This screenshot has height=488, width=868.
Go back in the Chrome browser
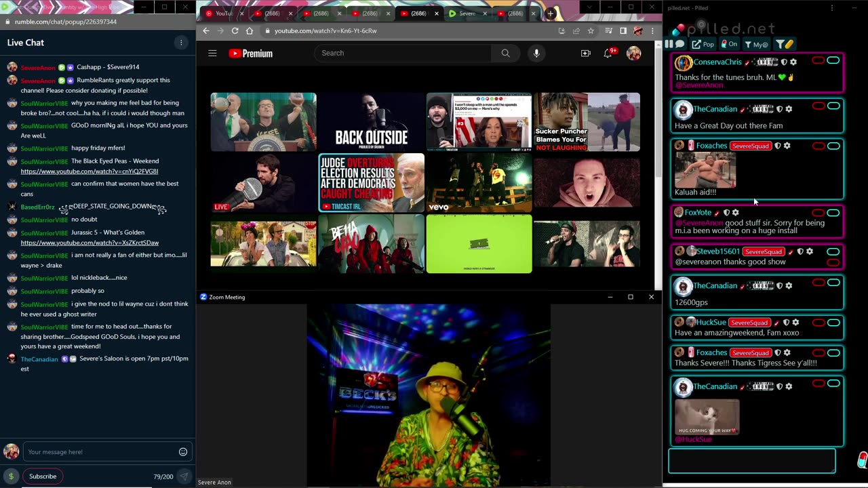(x=206, y=30)
